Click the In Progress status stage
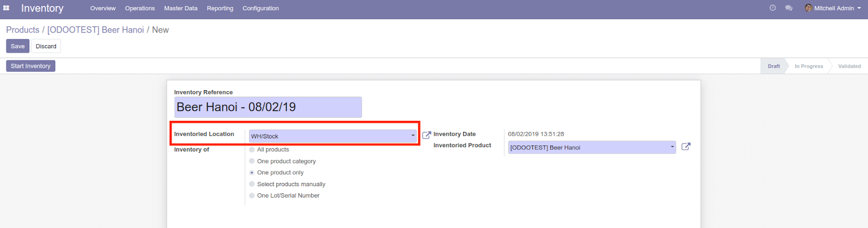The image size is (868, 228). click(x=809, y=66)
